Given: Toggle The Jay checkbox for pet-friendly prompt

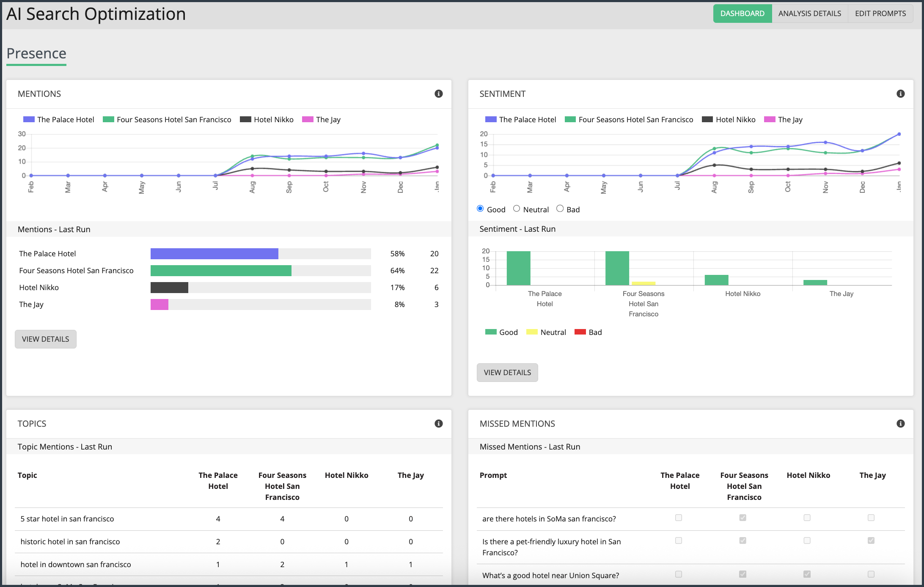Looking at the screenshot, I should click(871, 540).
